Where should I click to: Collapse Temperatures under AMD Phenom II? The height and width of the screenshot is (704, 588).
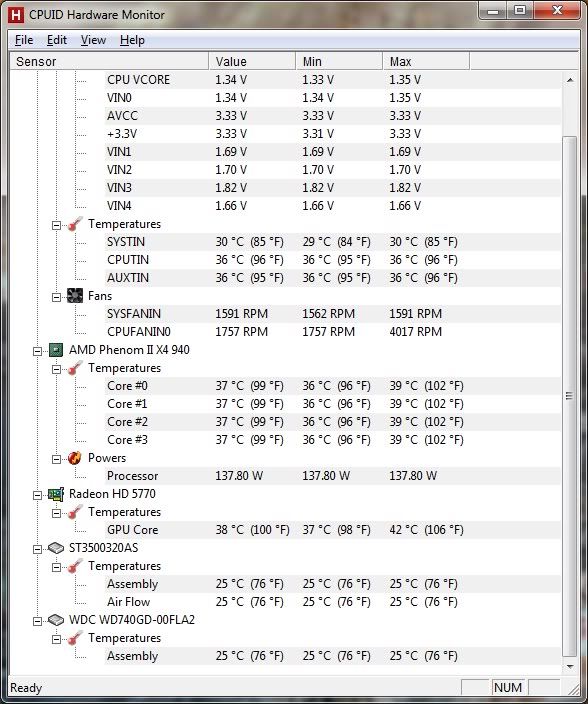pos(57,369)
